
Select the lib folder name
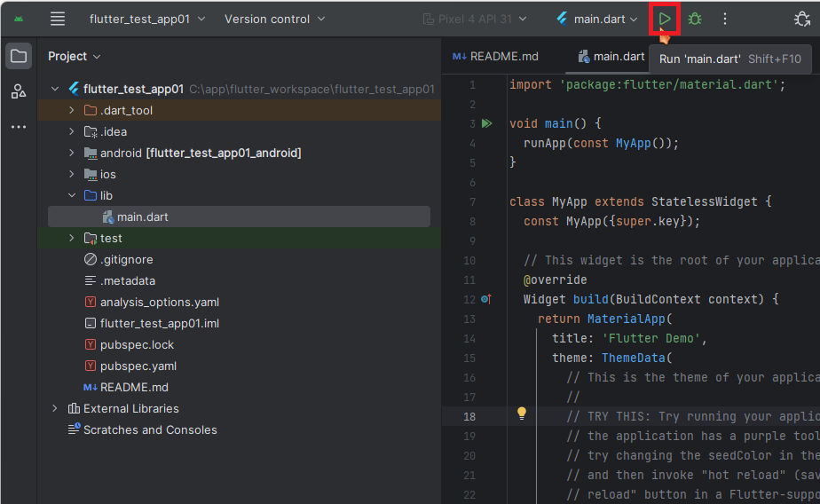point(106,195)
